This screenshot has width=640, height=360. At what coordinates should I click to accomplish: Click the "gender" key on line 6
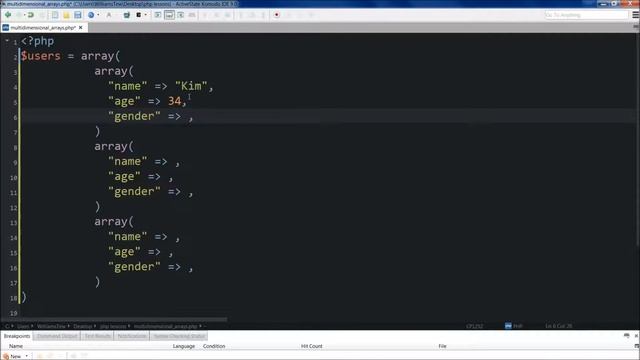click(x=134, y=116)
